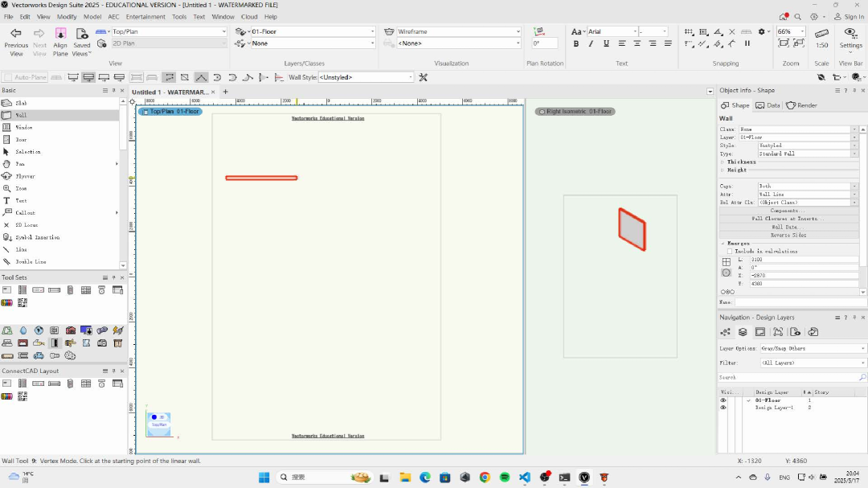
Task: Select the Symbol Insertion tool
Action: click(37, 237)
